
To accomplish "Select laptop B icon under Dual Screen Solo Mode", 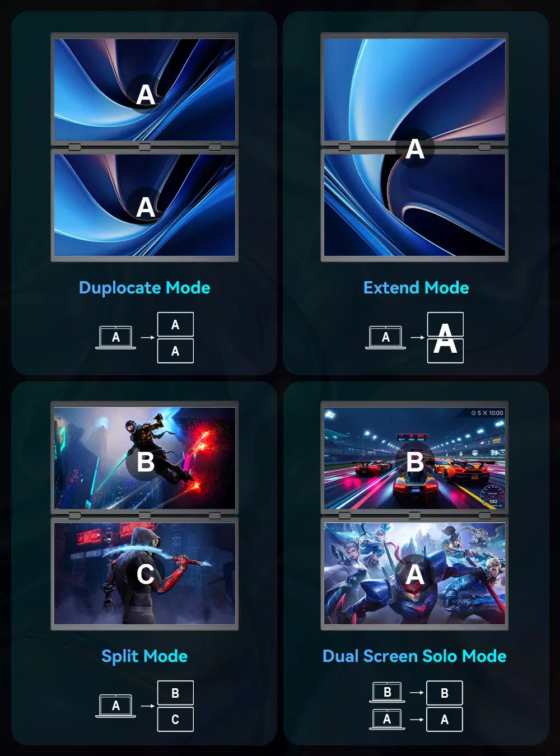I will point(387,692).
